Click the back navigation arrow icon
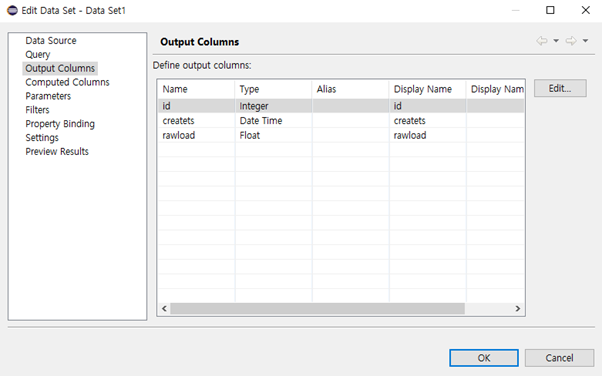This screenshot has height=376, width=602. pos(542,41)
